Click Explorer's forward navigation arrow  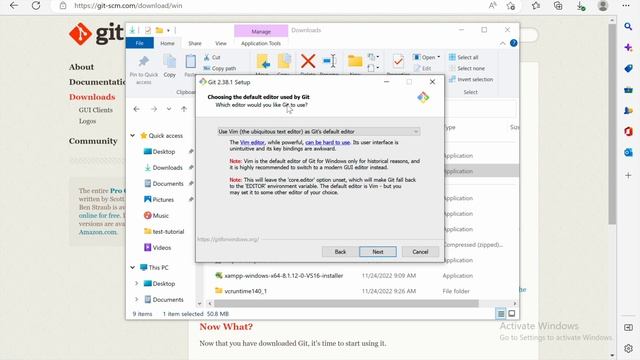pyautogui.click(x=153, y=109)
